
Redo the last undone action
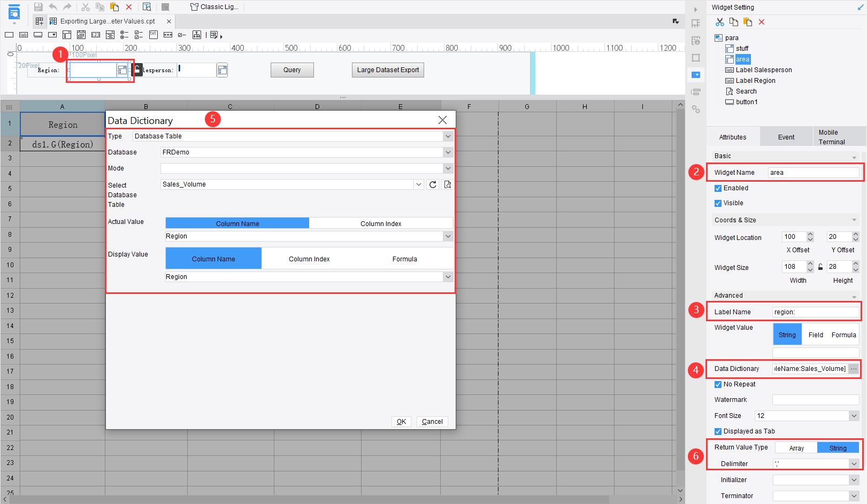coord(67,7)
